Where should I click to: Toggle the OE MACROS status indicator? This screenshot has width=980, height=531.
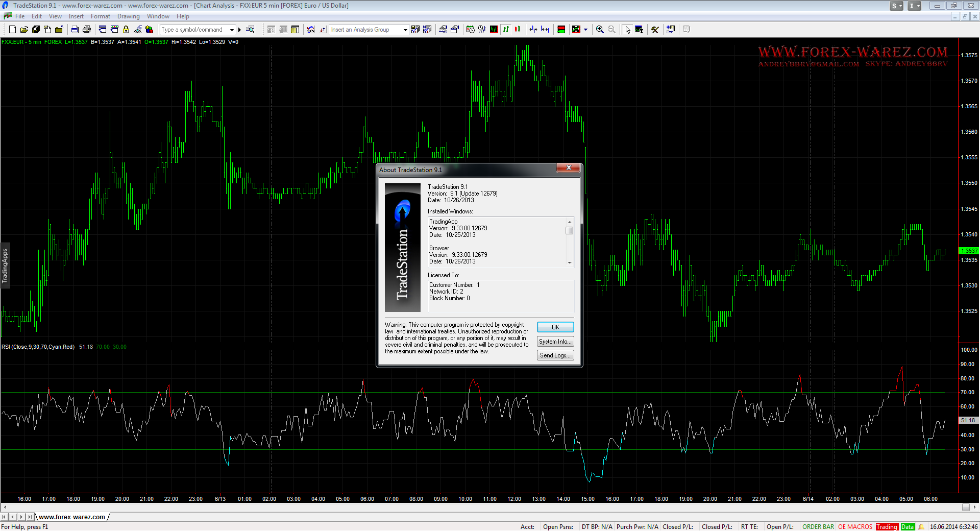(x=855, y=527)
